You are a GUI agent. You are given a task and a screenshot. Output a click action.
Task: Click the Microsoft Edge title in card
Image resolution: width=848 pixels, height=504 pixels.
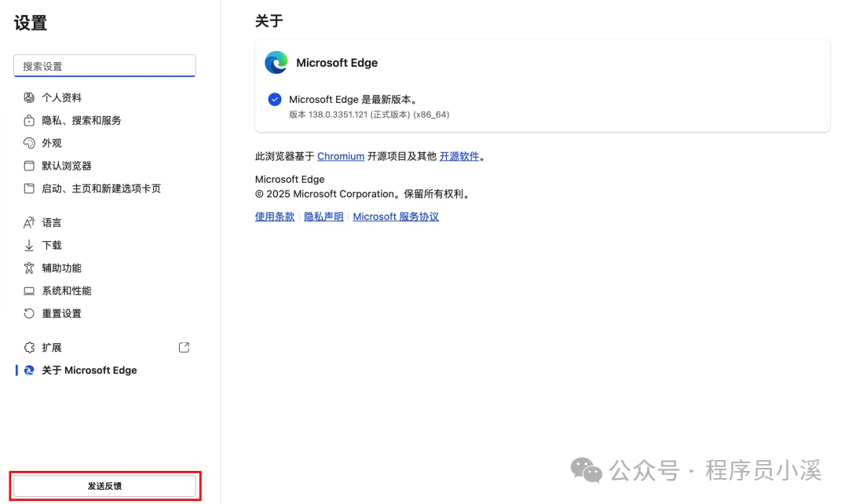(337, 63)
